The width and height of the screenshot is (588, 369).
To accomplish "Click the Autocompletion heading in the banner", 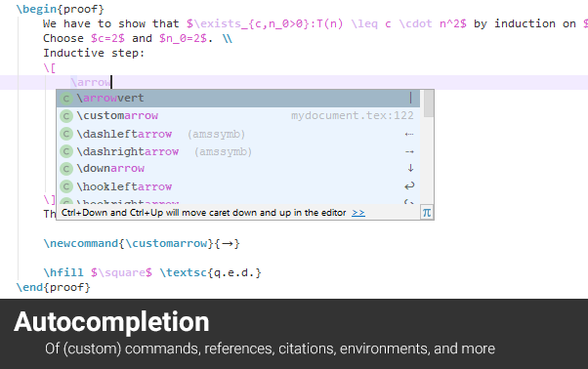I will 111,322.
